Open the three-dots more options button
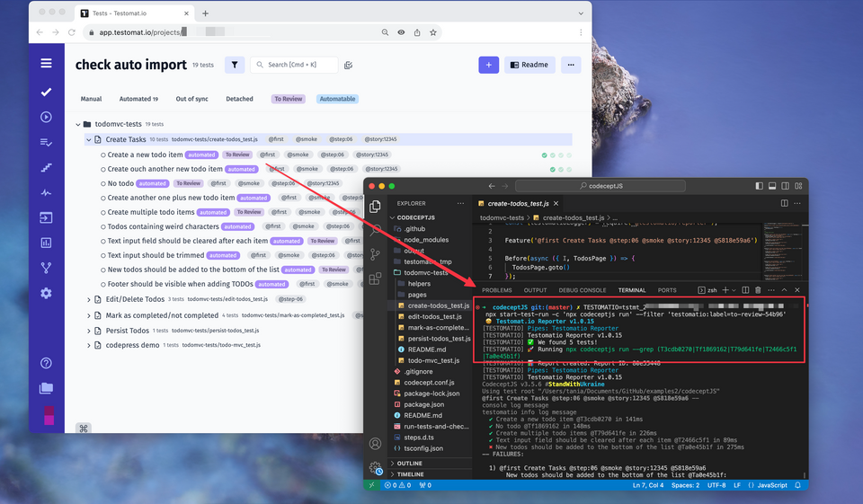 tap(571, 65)
